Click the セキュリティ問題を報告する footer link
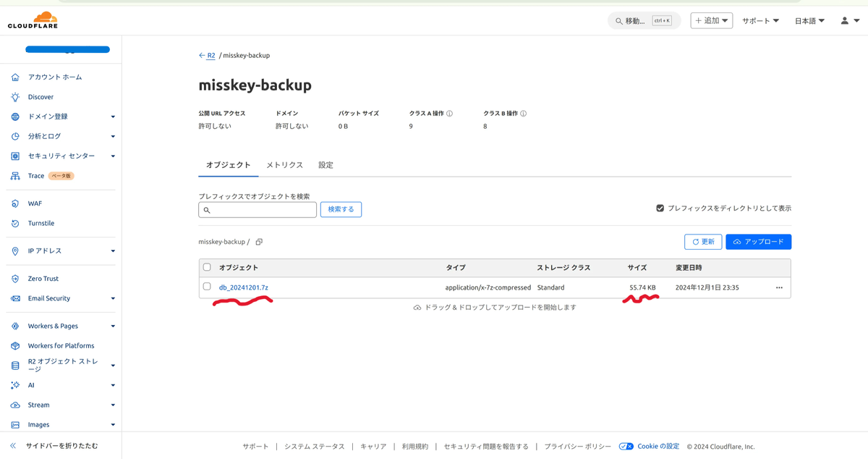The width and height of the screenshot is (868, 459). [x=486, y=447]
